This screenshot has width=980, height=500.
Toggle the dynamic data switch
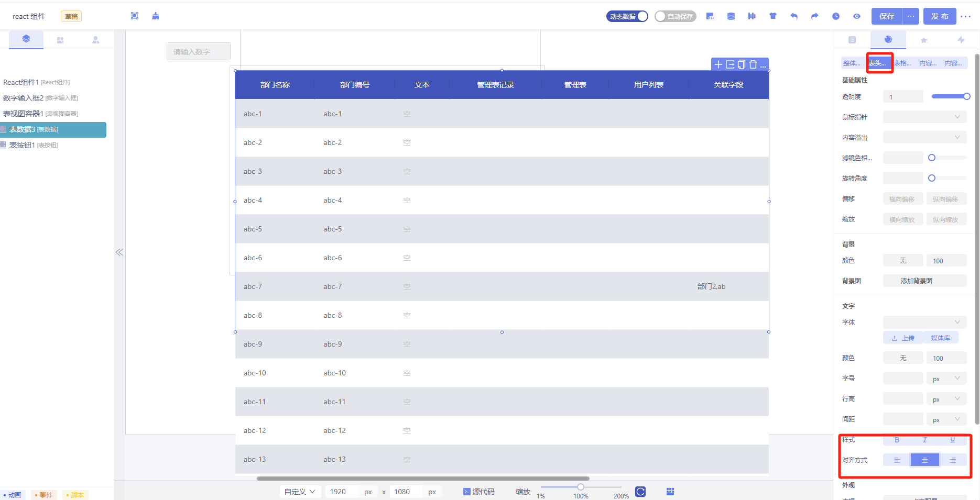click(x=627, y=16)
